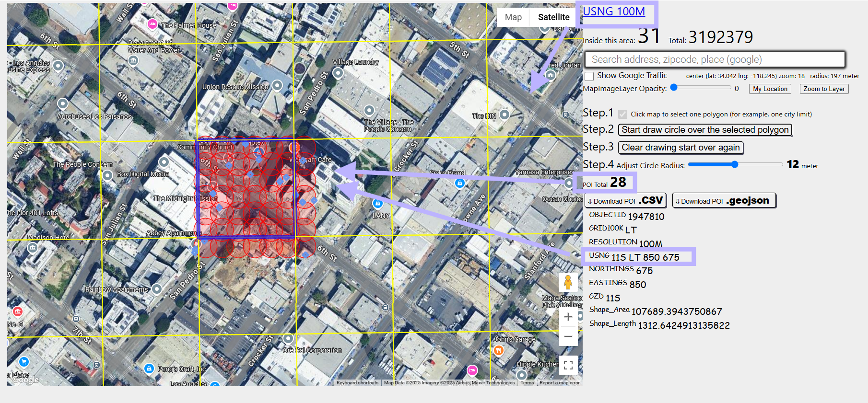Select Peng's Craft, Inc shopping marker

(x=149, y=368)
